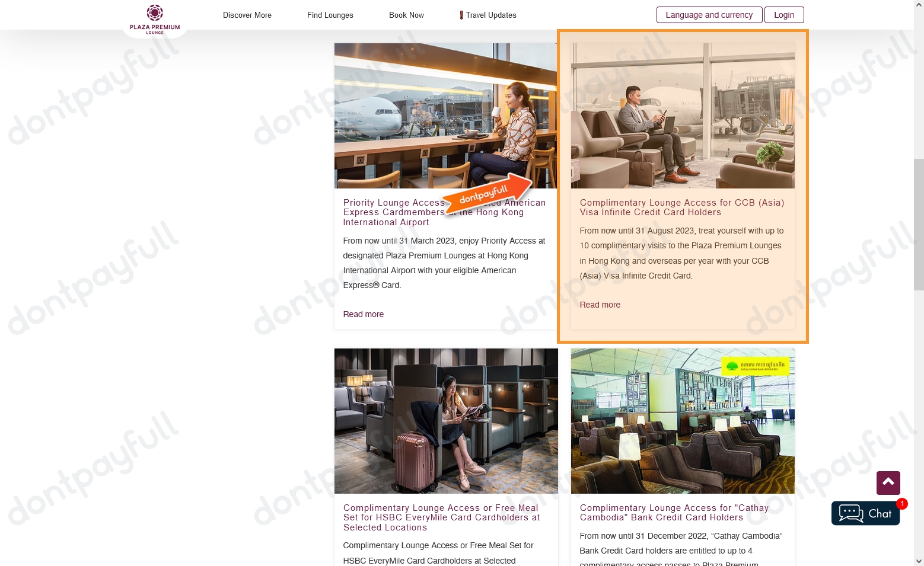Screen dimensions: 924x566
Task: Click the HSBC EveryMile lounge photo
Action: click(x=445, y=421)
